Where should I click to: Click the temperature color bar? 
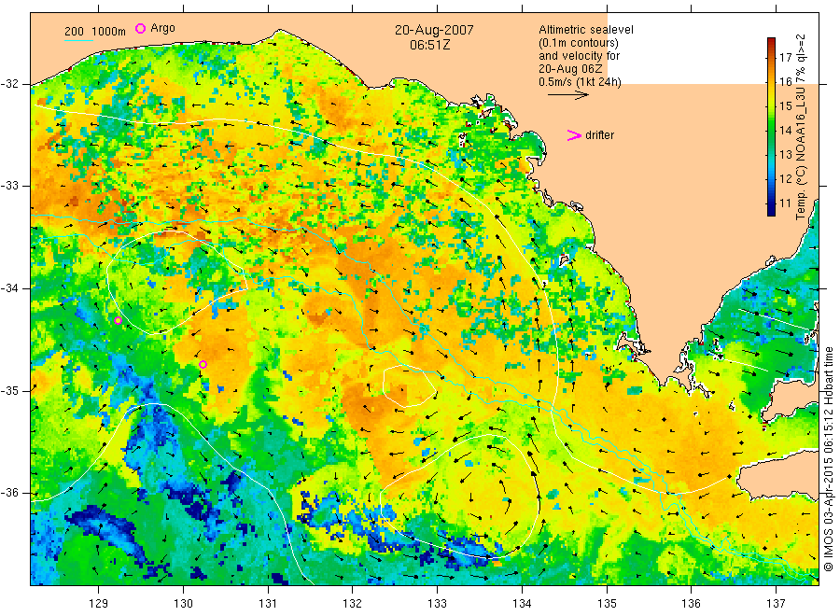(x=772, y=127)
